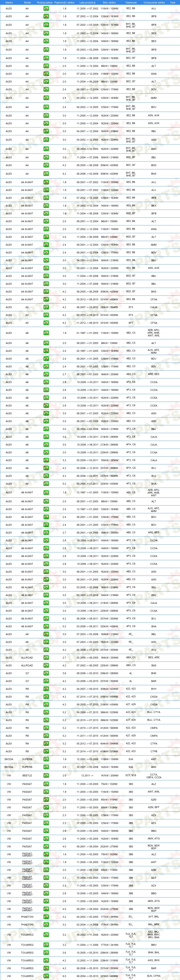Click engine code 'AYT, BKL' cell
The image size is (180, 980).
[154, 917]
